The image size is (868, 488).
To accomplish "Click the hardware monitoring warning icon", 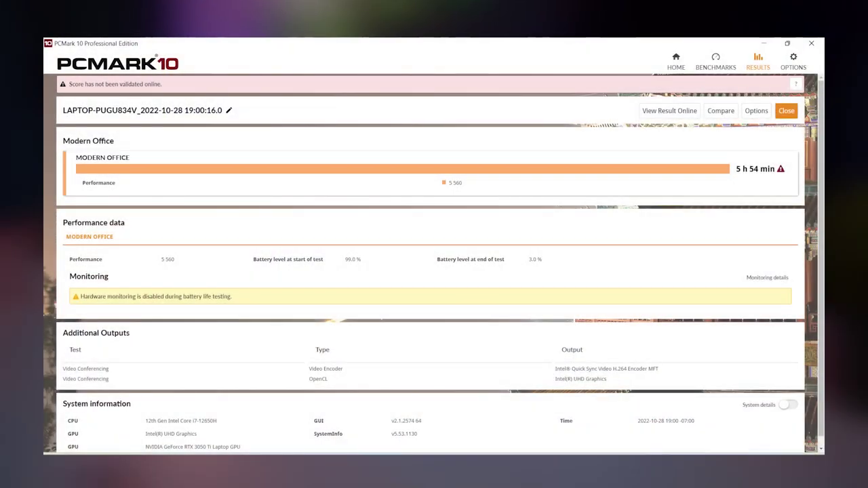I will [x=75, y=297].
